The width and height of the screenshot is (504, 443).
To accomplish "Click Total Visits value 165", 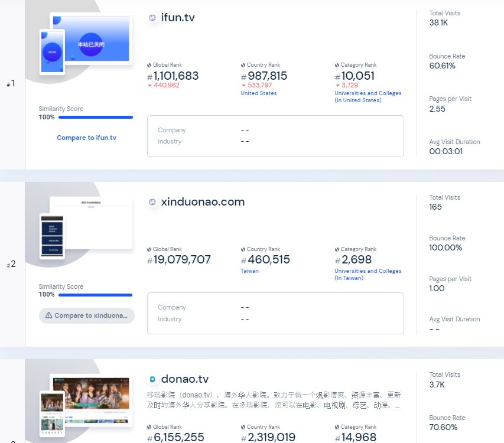I will coord(435,207).
